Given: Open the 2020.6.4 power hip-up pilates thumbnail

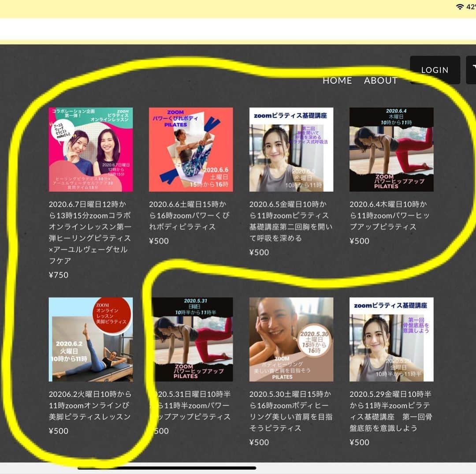Looking at the screenshot, I should (391, 149).
